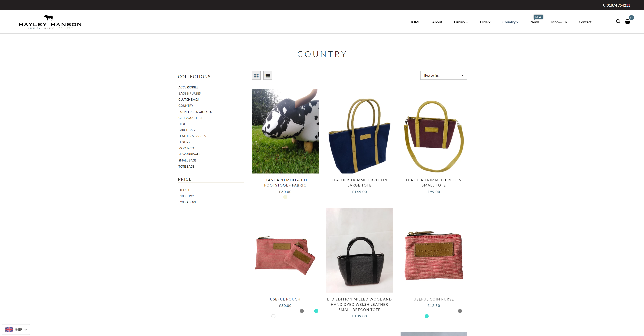This screenshot has height=336, width=644.
Task: Switch to grid view layout
Action: [256, 75]
